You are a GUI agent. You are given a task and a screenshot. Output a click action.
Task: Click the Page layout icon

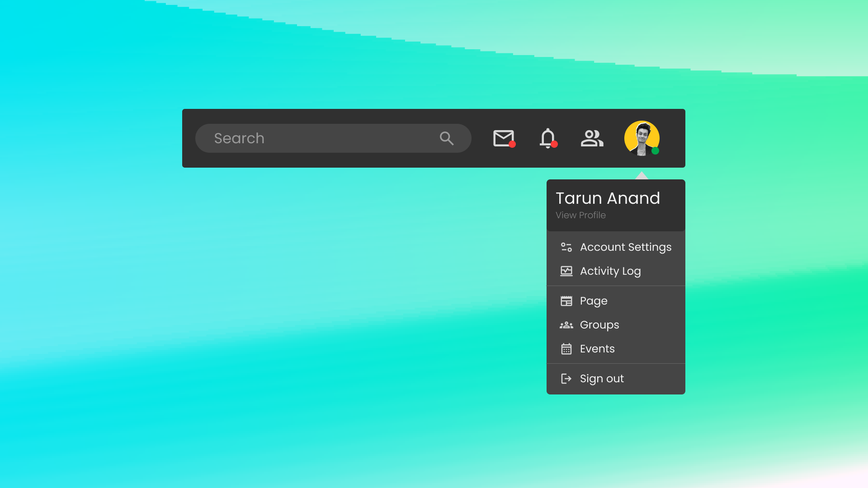pyautogui.click(x=566, y=301)
